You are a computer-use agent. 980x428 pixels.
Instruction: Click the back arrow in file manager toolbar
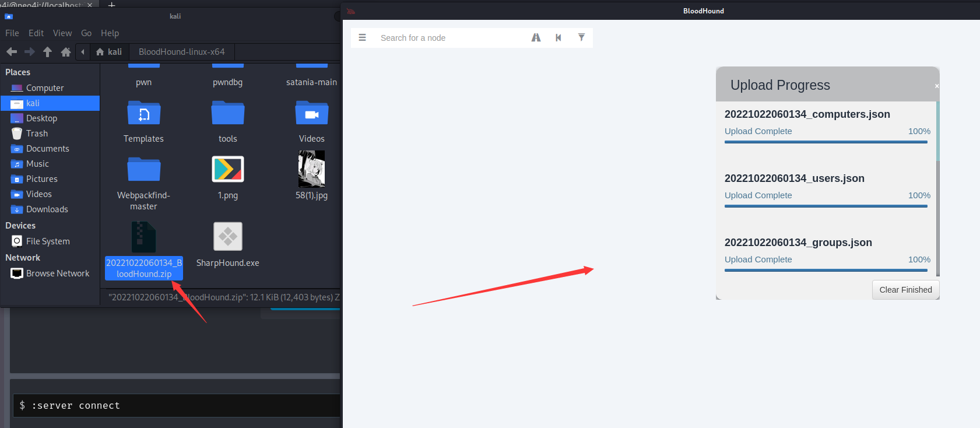12,52
